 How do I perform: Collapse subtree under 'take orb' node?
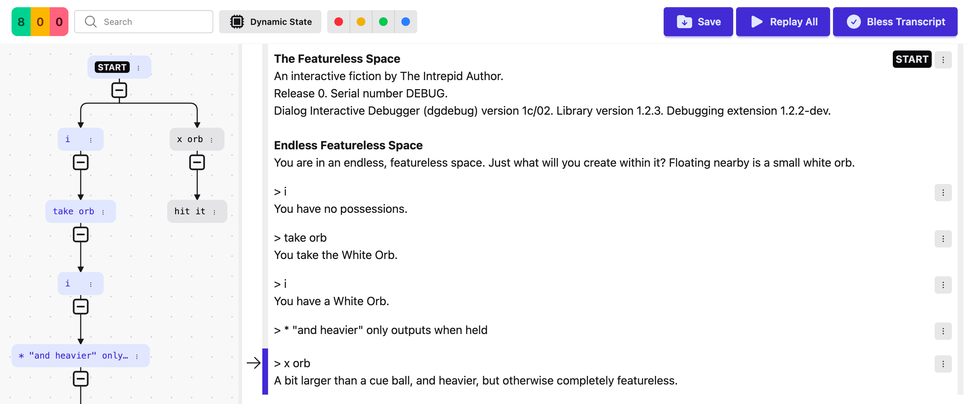81,234
